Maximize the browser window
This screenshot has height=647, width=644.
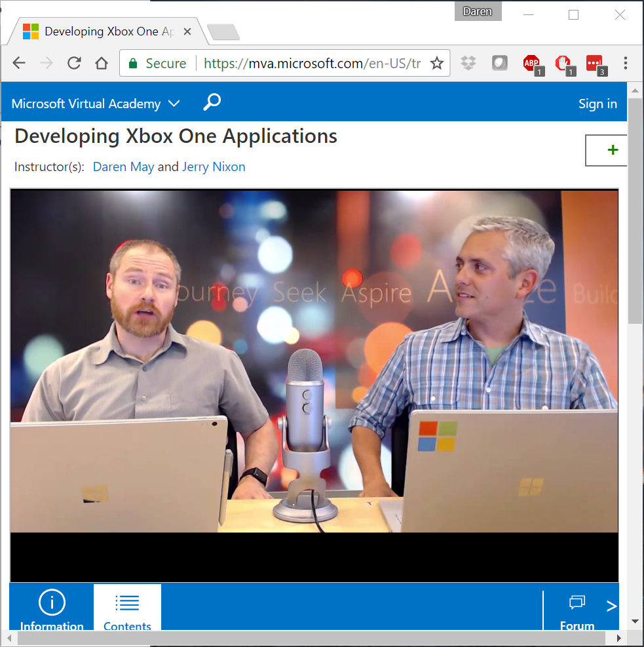click(x=573, y=15)
